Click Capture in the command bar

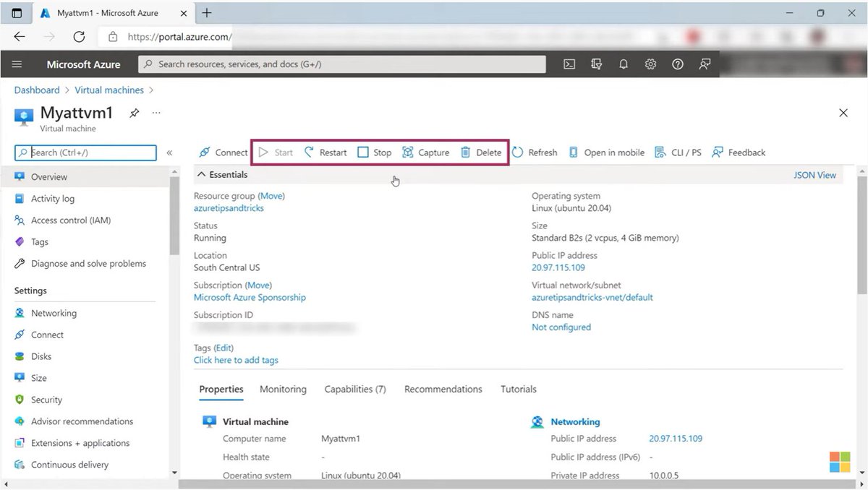pos(426,152)
